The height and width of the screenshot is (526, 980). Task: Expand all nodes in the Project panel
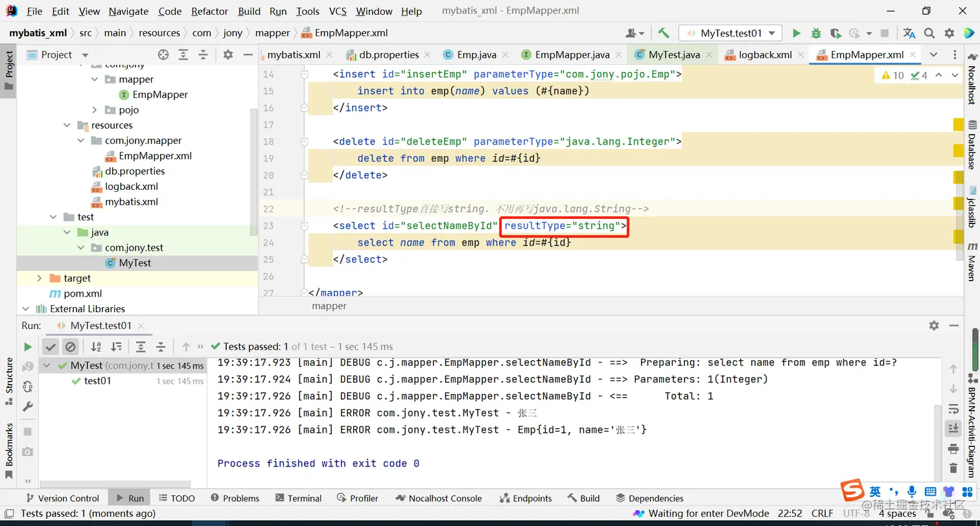click(x=183, y=55)
